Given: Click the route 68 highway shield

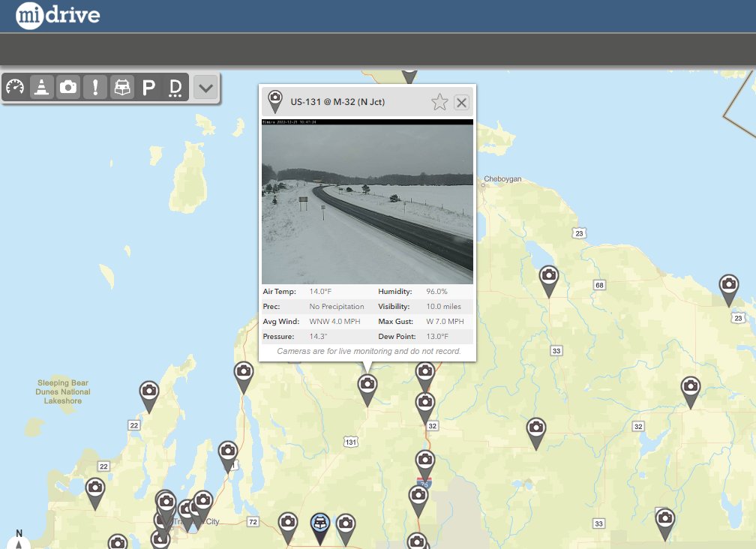Looking at the screenshot, I should click(x=599, y=285).
